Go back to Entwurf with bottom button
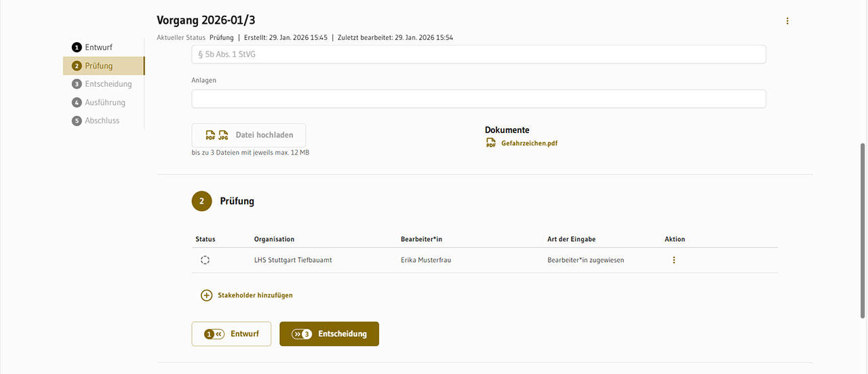 coord(231,334)
